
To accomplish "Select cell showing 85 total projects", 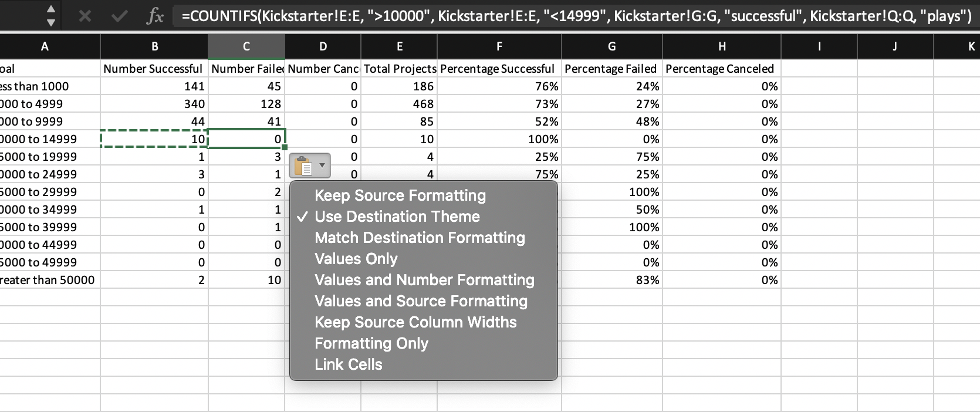I will coord(399,121).
